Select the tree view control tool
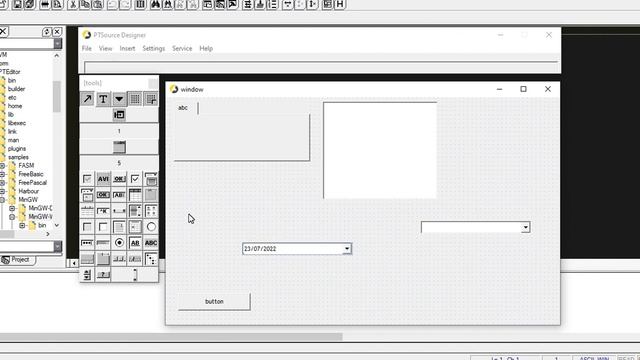The height and width of the screenshot is (360, 640). (x=151, y=259)
